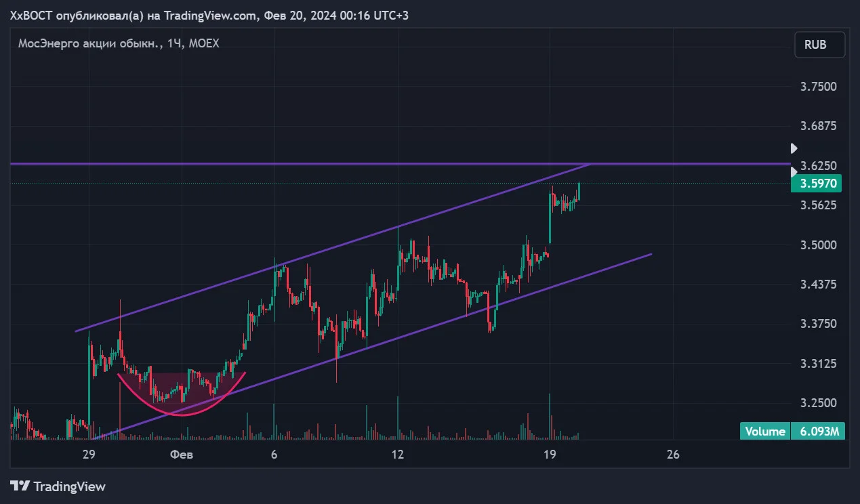Click the 19 date label on time axis
The height and width of the screenshot is (504, 860).
pos(550,455)
